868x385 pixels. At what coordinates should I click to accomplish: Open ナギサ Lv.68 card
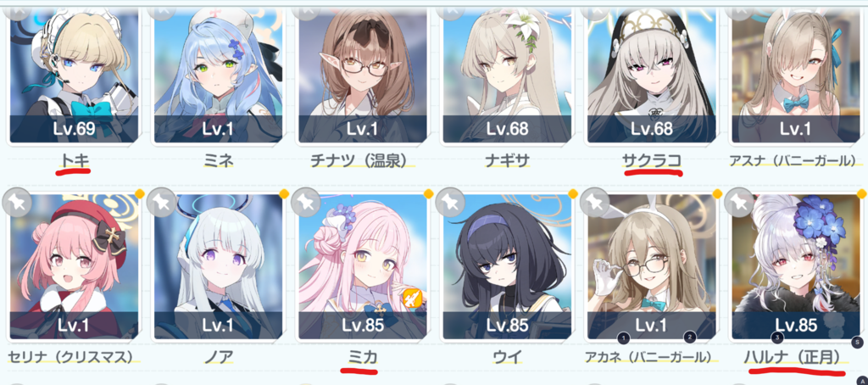(x=508, y=75)
